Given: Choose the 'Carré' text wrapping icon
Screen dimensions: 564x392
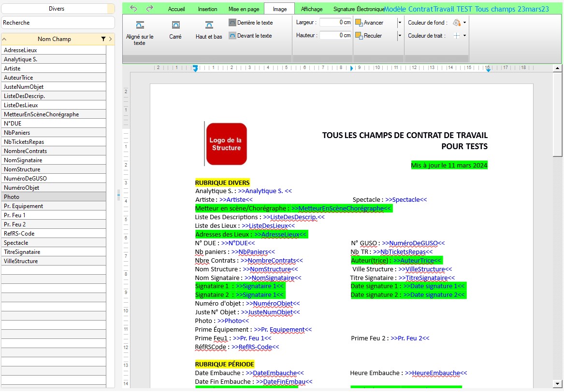Looking at the screenshot, I should [x=175, y=30].
